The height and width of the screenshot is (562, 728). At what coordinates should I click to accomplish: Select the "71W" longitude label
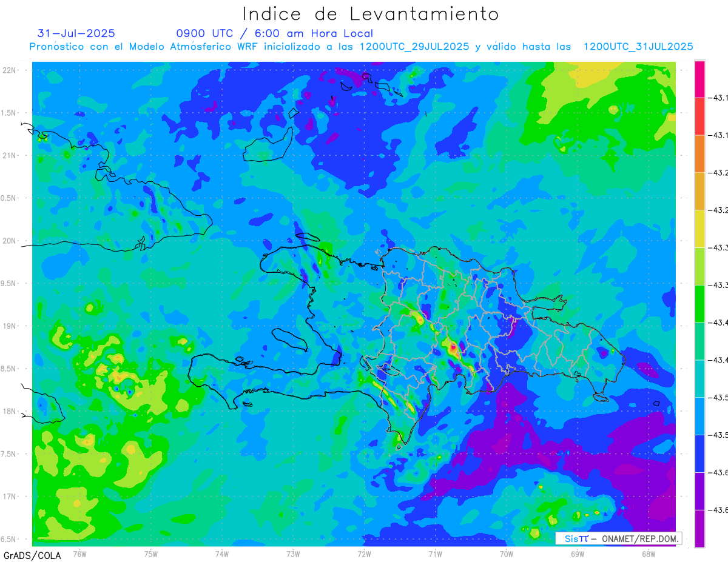pyautogui.click(x=435, y=554)
